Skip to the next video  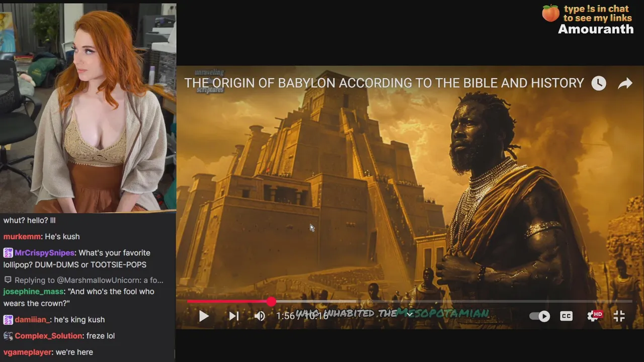point(233,316)
